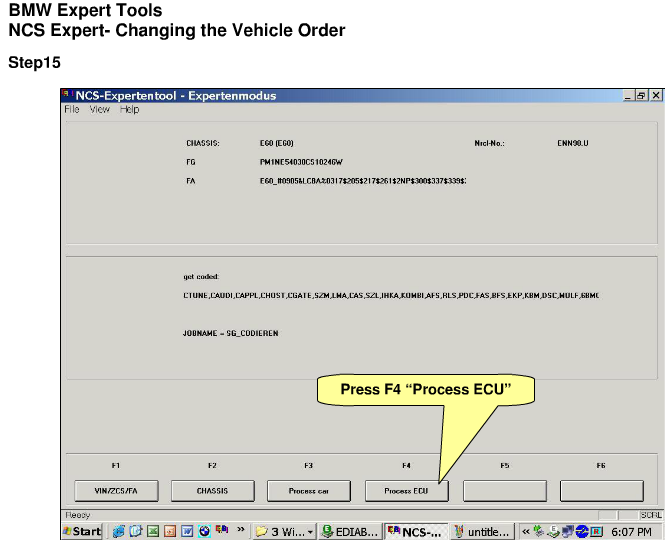The height and width of the screenshot is (540, 665).
Task: Click the CHASSIS button
Action: [212, 491]
